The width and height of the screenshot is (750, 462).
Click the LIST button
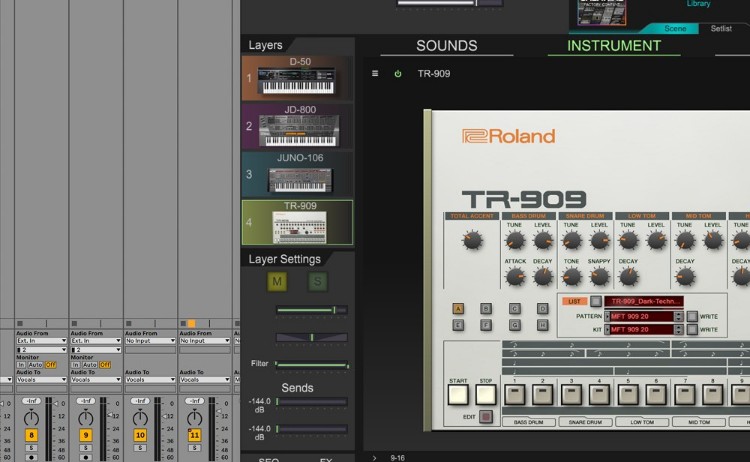coord(574,301)
